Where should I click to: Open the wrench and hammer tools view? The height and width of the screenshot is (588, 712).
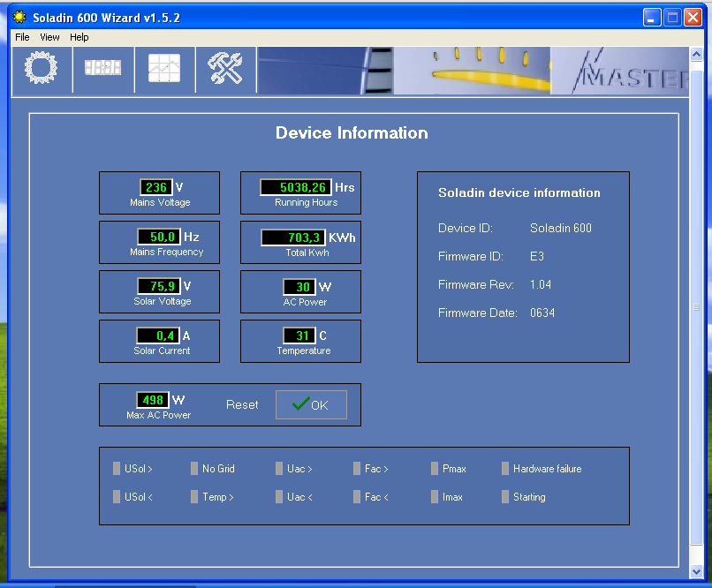[225, 69]
